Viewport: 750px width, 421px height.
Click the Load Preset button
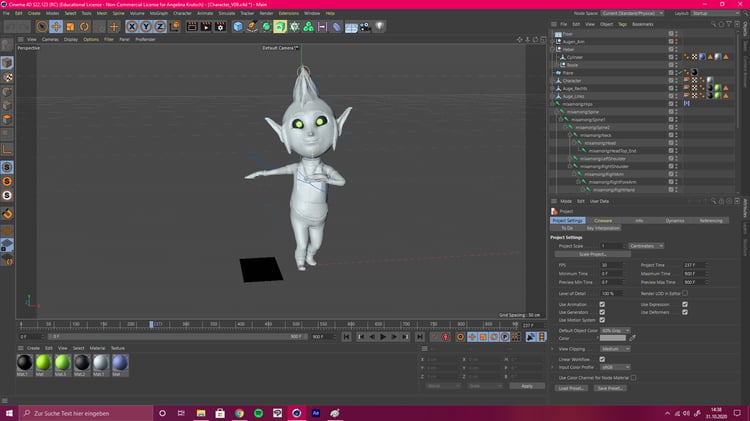pos(571,388)
